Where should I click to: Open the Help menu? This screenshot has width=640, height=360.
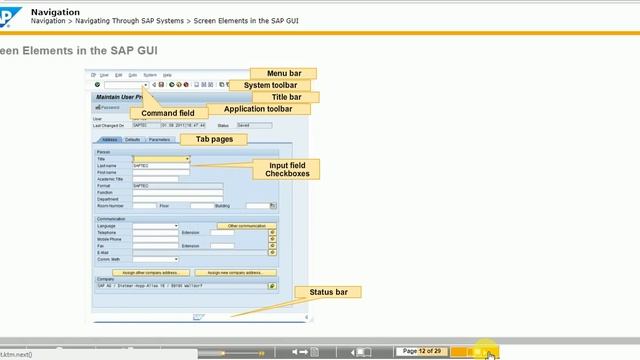pyautogui.click(x=167, y=75)
